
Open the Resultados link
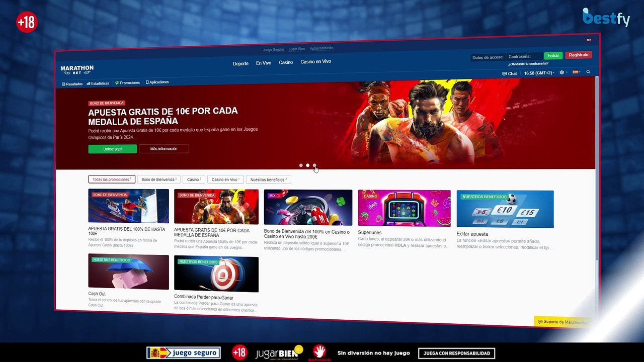pos(72,84)
